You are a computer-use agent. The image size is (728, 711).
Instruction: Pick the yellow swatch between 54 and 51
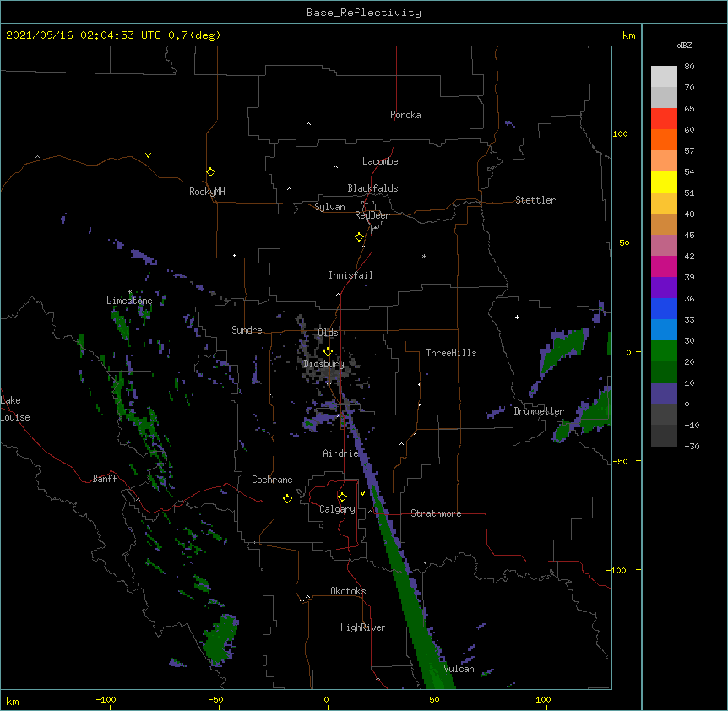tap(664, 182)
